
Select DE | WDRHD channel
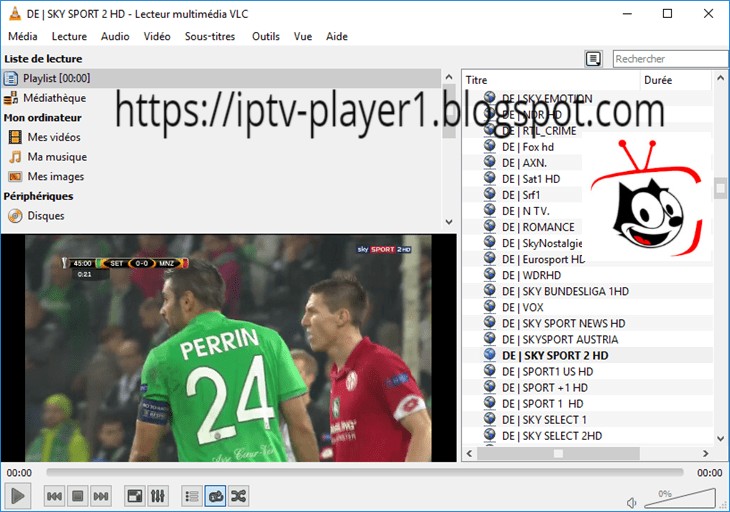[532, 276]
